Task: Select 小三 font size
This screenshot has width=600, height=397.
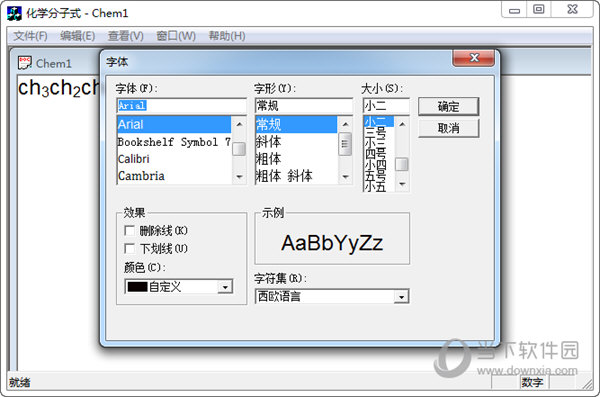Action: click(x=379, y=143)
